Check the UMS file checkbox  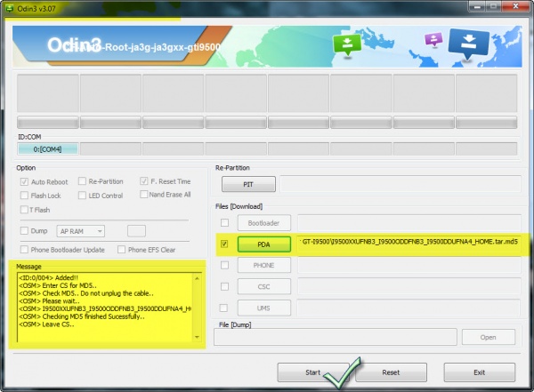point(223,308)
